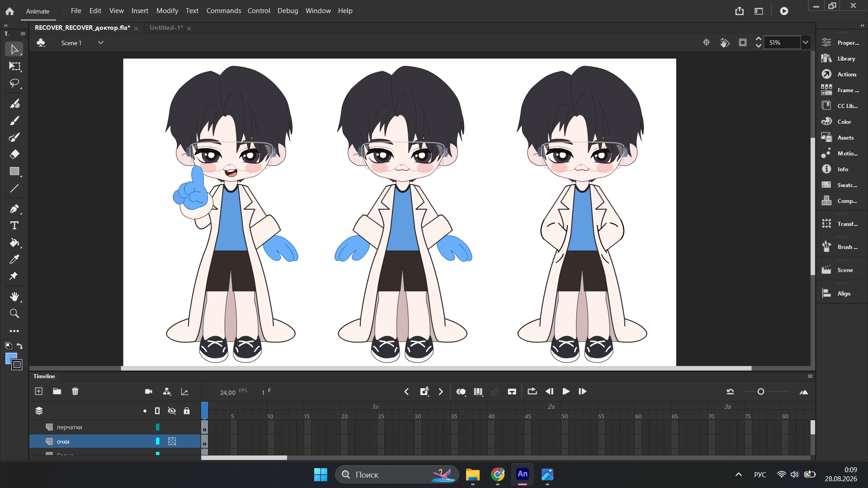Toggle onion skin in Timeline
The height and width of the screenshot is (488, 868).
[461, 392]
